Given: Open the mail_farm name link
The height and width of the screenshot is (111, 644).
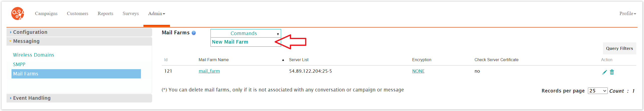Looking at the screenshot, I should [209, 71].
